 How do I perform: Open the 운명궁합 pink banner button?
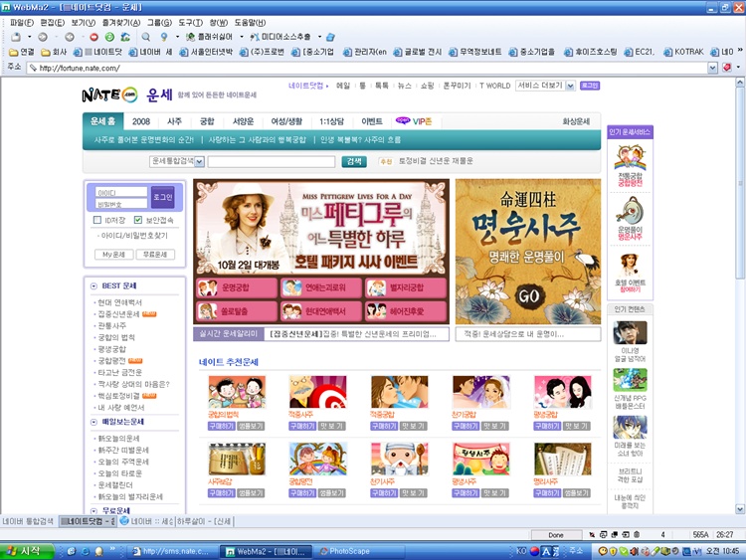237,287
